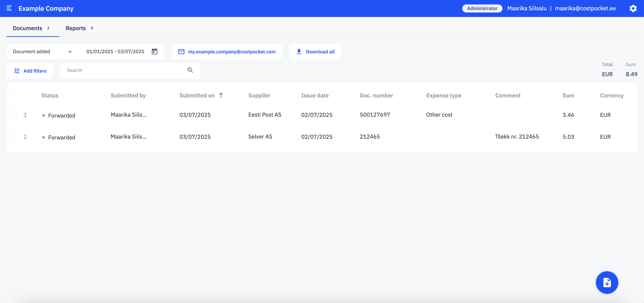Open settings gear icon
This screenshot has height=303, width=644.
633,8
